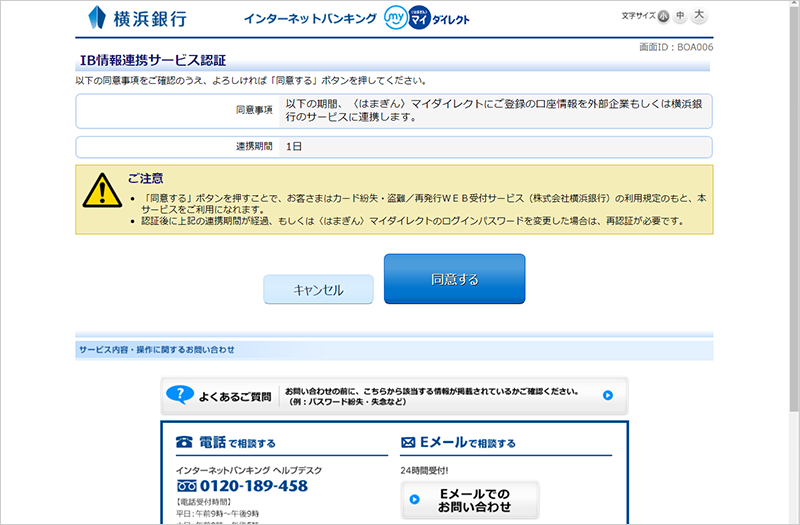Click the Eメールでのお問い合わせ button
The width and height of the screenshot is (800, 525).
click(x=470, y=500)
